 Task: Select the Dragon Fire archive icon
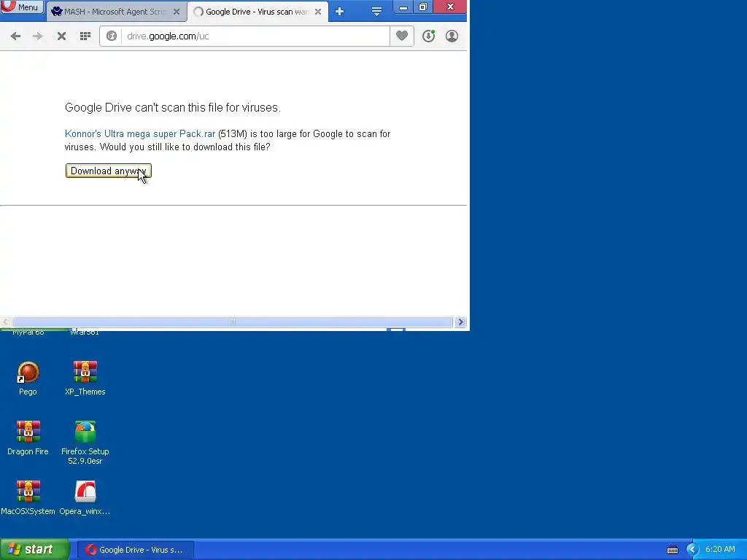click(x=28, y=438)
